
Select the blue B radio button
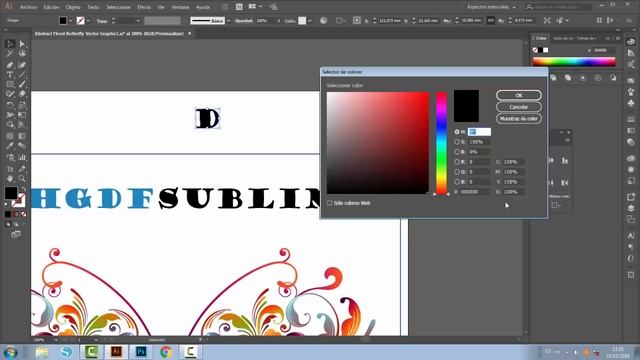click(x=457, y=182)
